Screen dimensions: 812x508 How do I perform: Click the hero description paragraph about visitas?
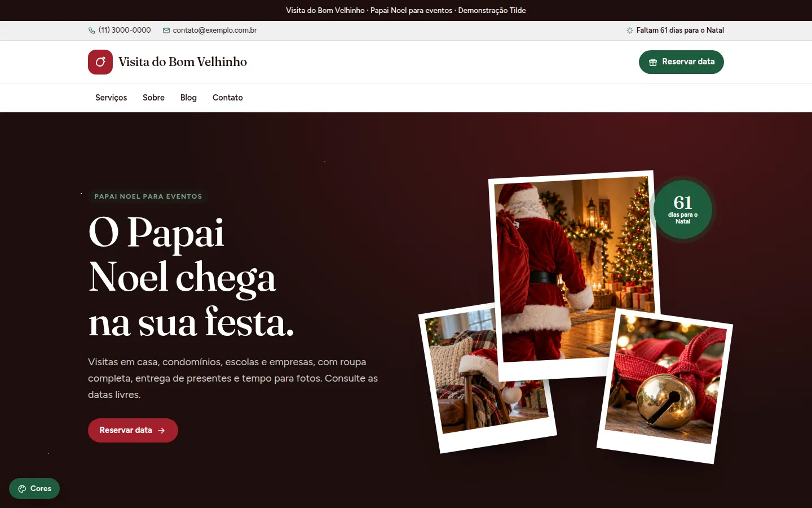coord(233,378)
